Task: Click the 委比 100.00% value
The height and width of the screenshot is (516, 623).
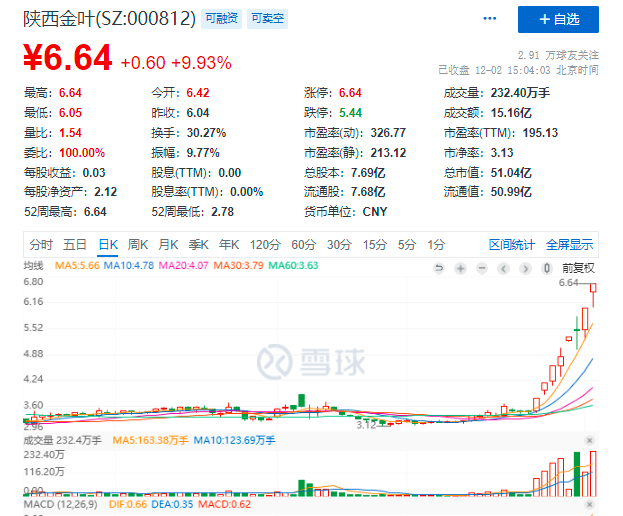Action: [82, 153]
